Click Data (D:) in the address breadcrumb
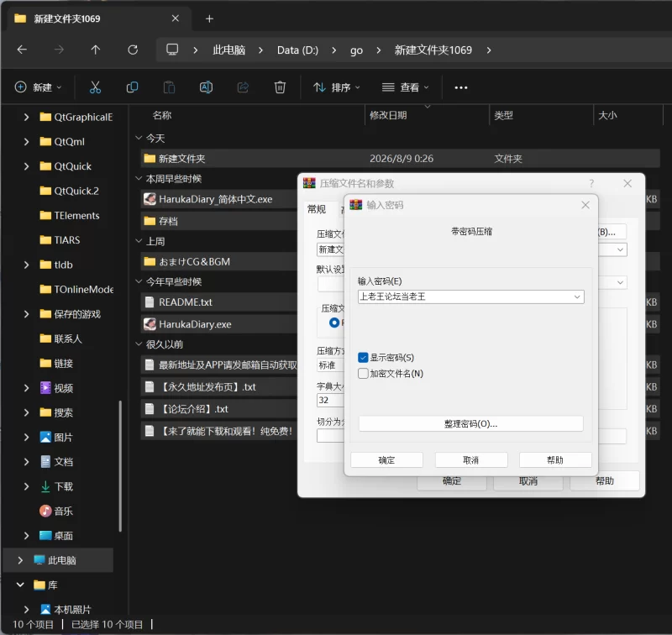The image size is (672, 635). point(297,50)
